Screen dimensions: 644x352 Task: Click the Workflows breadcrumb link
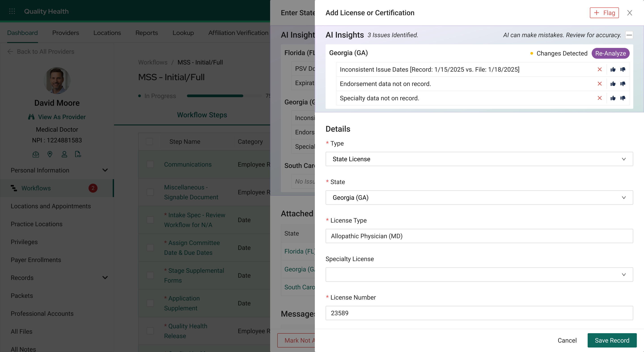153,62
